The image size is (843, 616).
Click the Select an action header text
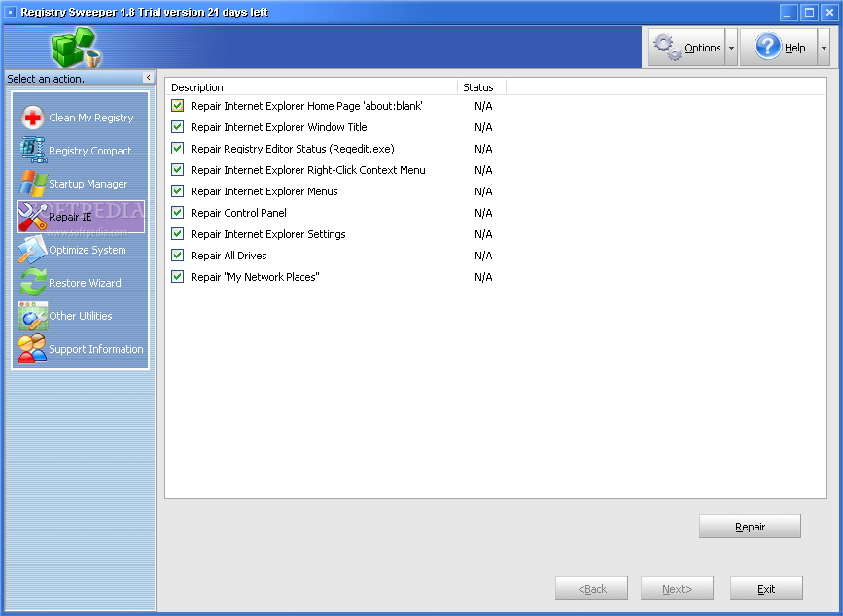click(46, 79)
